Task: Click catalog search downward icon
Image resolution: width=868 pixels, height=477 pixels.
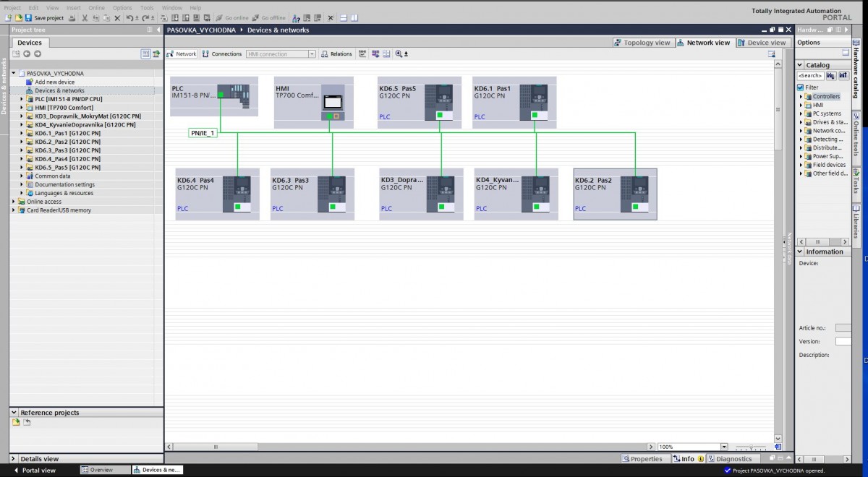Action: click(830, 75)
